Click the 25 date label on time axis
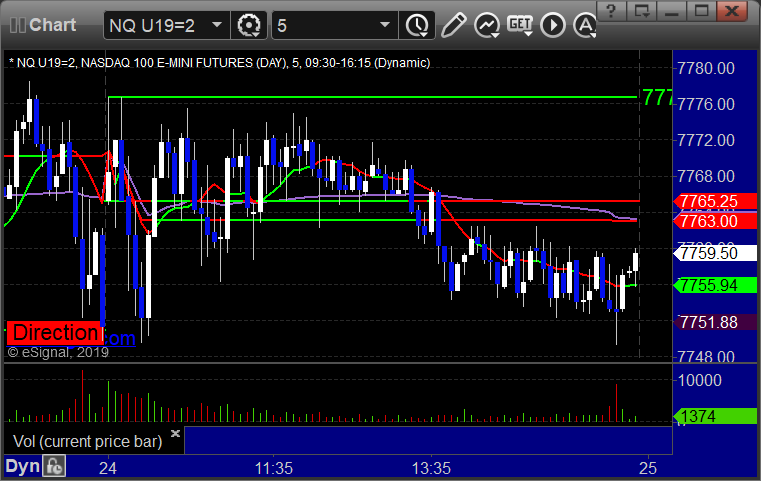 click(648, 468)
